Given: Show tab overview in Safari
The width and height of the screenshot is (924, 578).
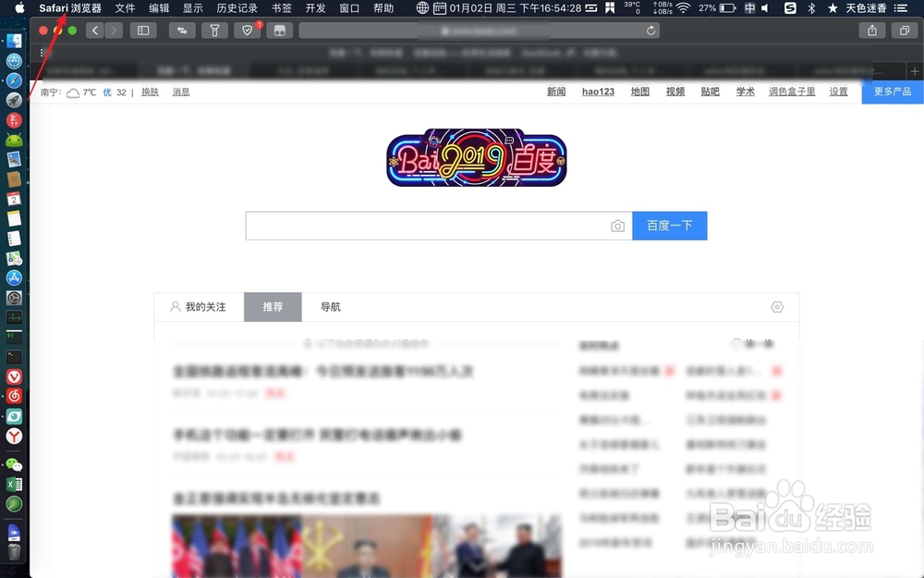Looking at the screenshot, I should (905, 31).
